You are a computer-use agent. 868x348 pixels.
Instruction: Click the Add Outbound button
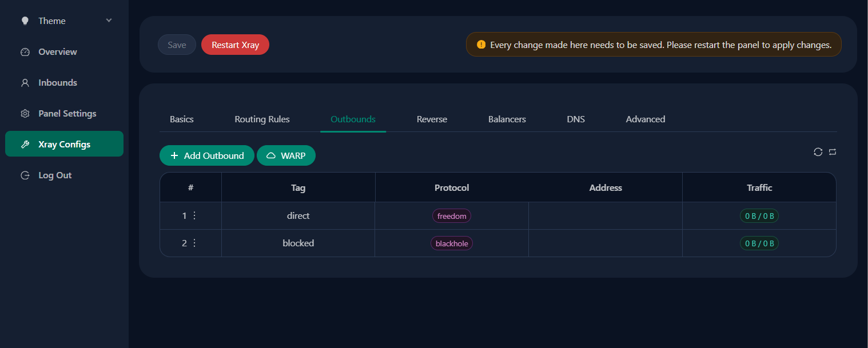(x=207, y=156)
